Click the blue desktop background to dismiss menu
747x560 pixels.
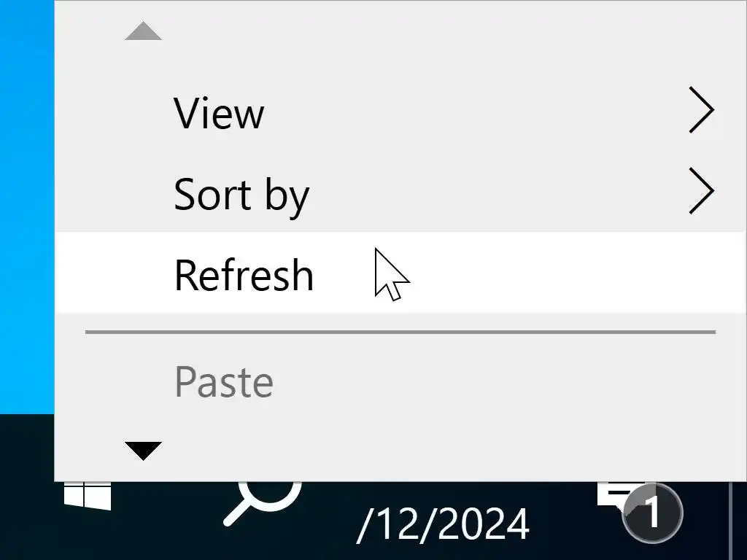pos(26,219)
